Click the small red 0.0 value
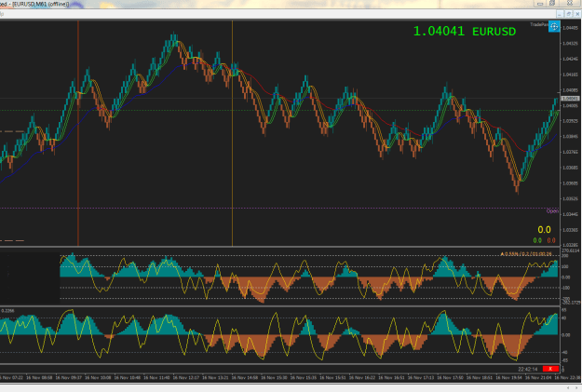 click(x=551, y=240)
